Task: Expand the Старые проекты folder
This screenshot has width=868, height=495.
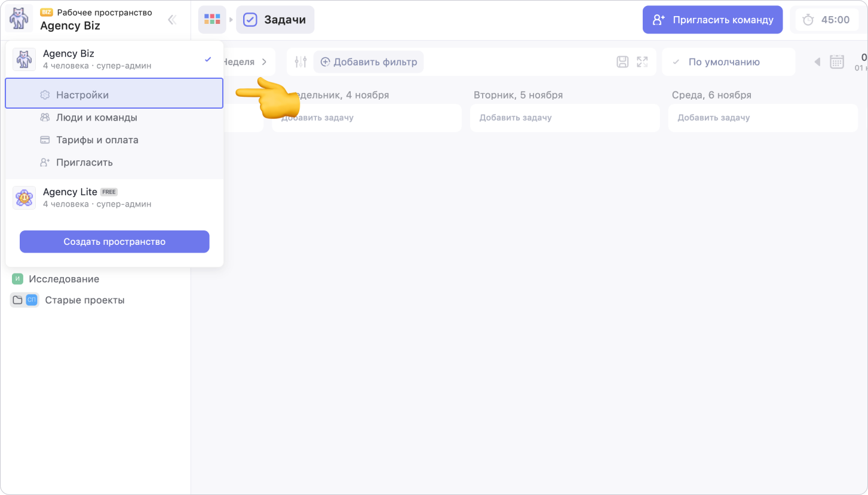Action: click(17, 300)
